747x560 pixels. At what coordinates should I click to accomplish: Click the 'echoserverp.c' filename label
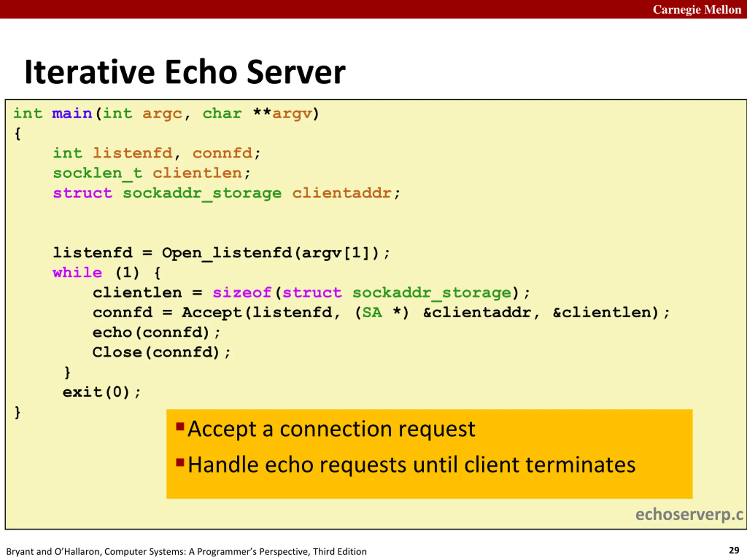[x=690, y=515]
